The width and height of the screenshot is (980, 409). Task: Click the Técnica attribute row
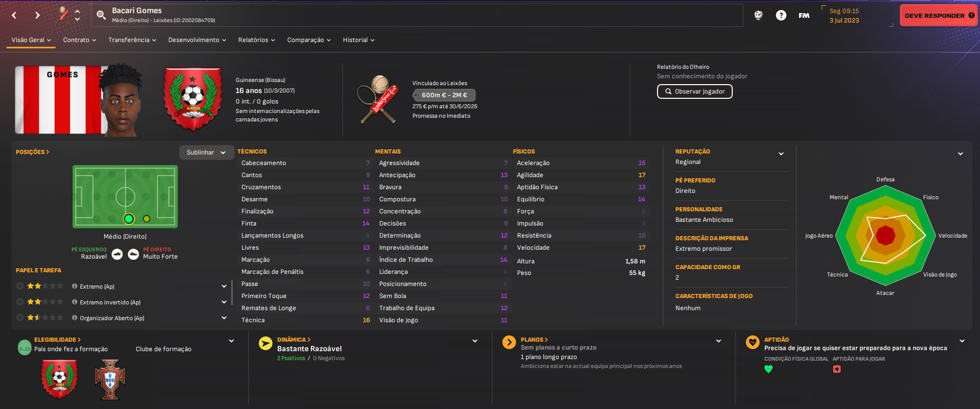(x=305, y=320)
